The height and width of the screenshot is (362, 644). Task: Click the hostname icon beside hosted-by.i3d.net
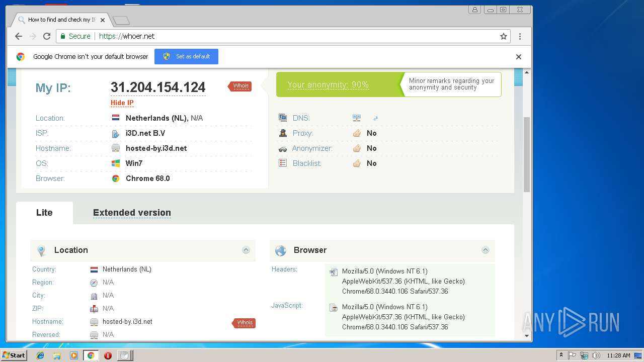point(116,148)
